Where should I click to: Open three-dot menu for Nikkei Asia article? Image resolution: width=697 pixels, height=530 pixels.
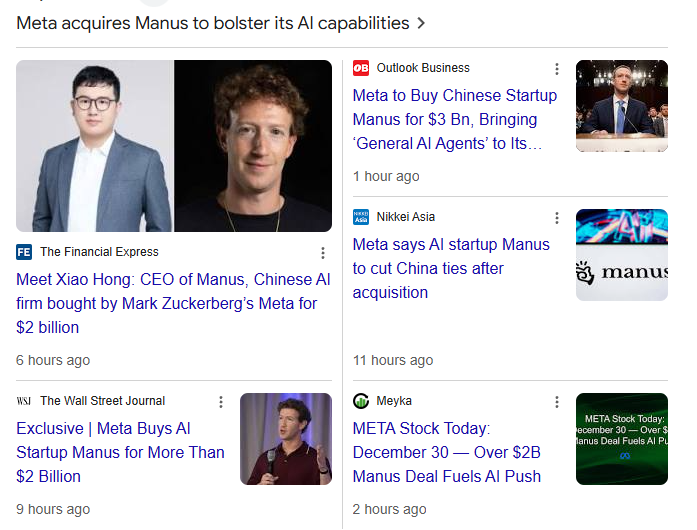pos(557,218)
